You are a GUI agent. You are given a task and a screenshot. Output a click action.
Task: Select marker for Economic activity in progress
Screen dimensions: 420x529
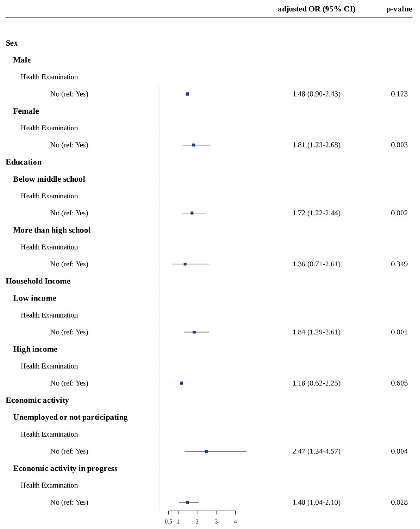(187, 502)
